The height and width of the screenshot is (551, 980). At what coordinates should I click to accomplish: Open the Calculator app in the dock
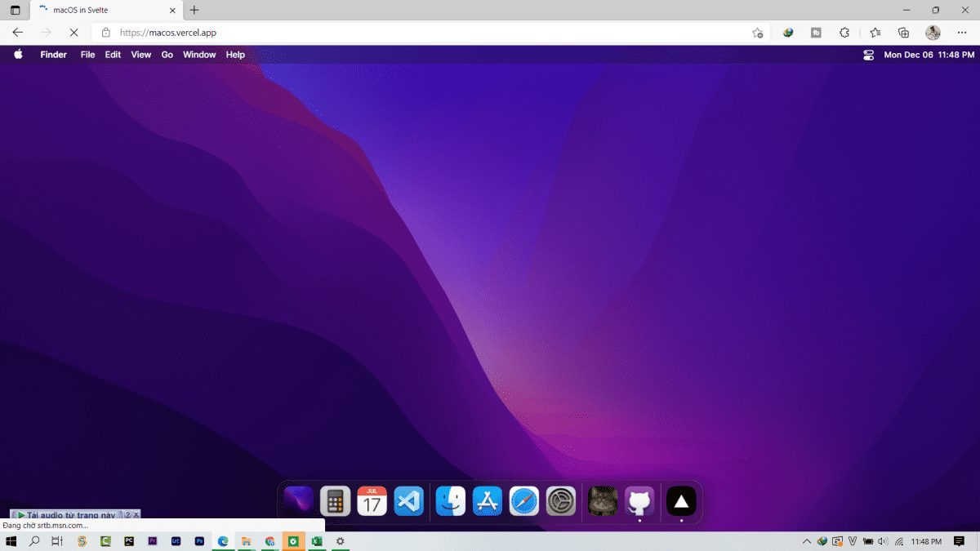(x=335, y=500)
